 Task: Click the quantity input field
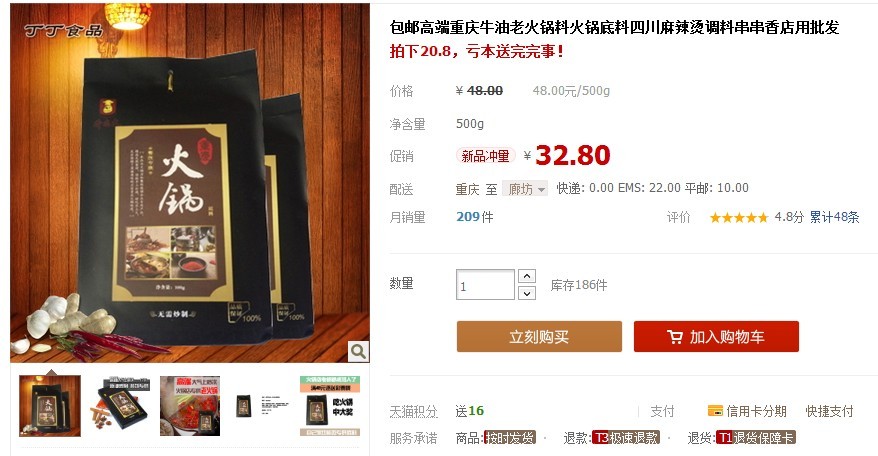click(x=485, y=285)
